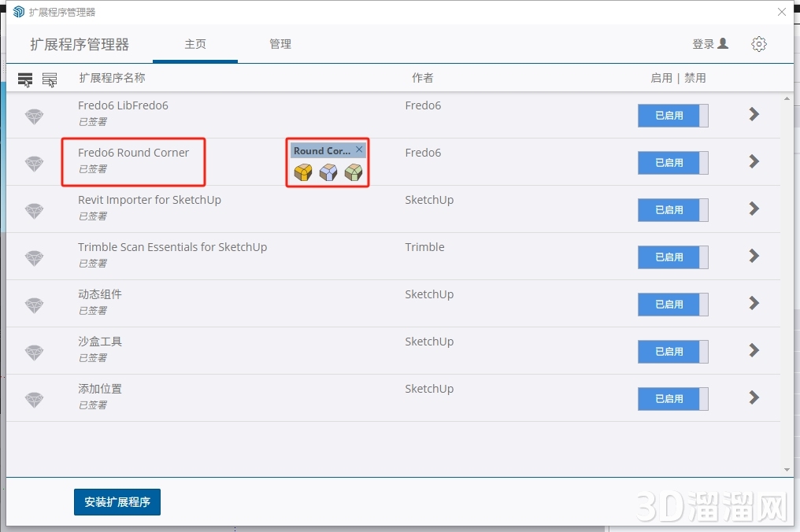Click the third green Bevel tool icon
Image resolution: width=800 pixels, height=532 pixels.
point(354,172)
